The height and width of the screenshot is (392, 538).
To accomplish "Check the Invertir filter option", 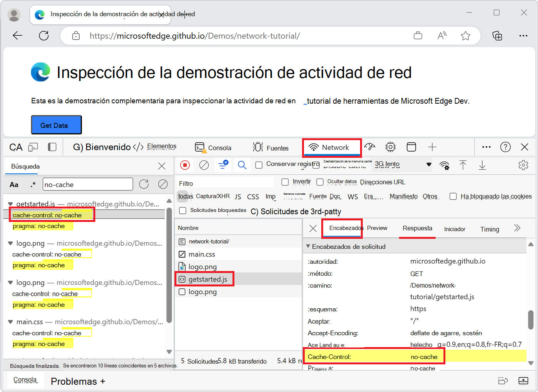I will 284,182.
